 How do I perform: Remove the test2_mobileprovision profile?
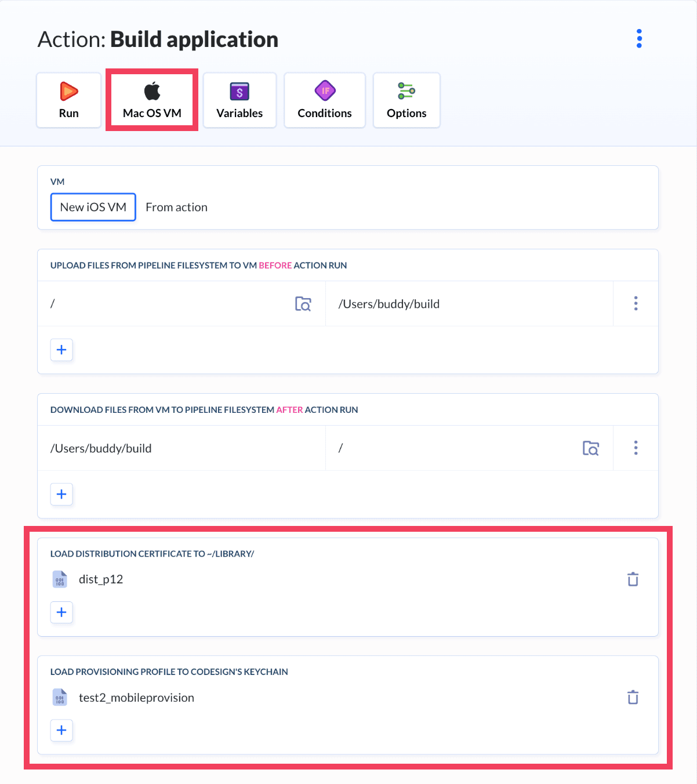pyautogui.click(x=633, y=698)
